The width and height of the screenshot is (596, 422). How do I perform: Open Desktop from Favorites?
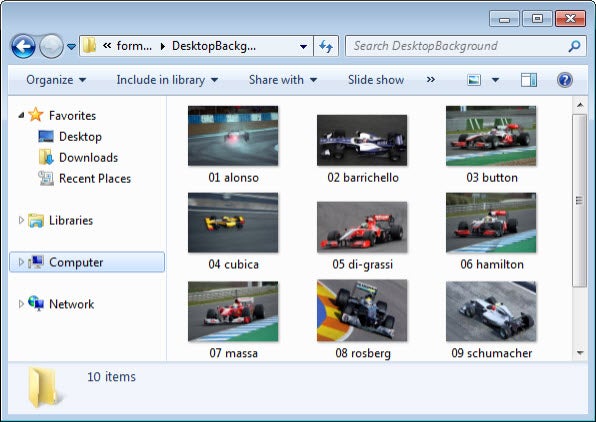pos(80,136)
